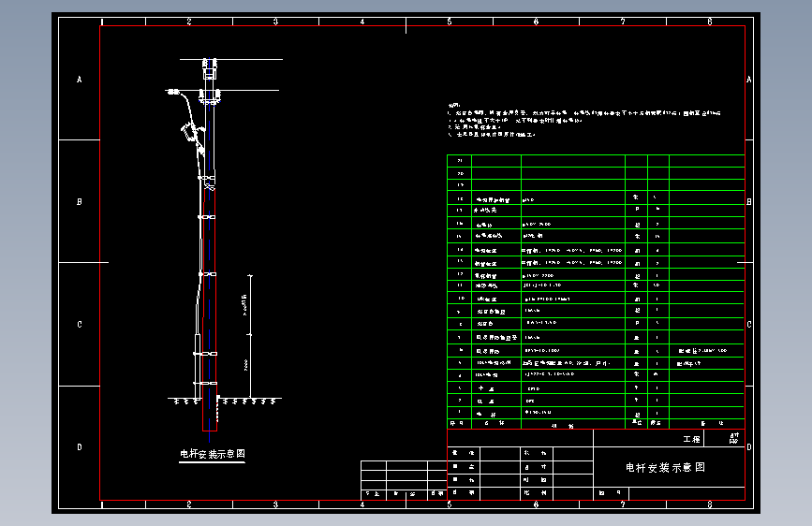Select the utility pole elevation drawing

click(x=224, y=250)
